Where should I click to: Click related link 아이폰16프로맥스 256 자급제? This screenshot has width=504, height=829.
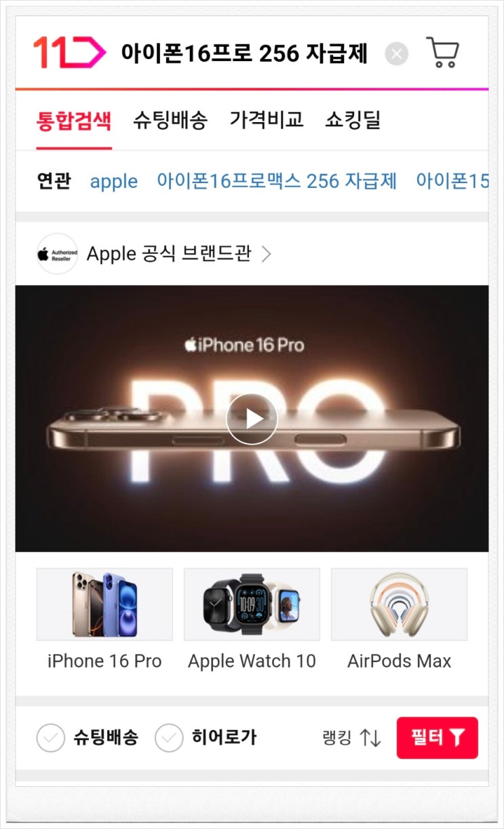click(x=277, y=181)
